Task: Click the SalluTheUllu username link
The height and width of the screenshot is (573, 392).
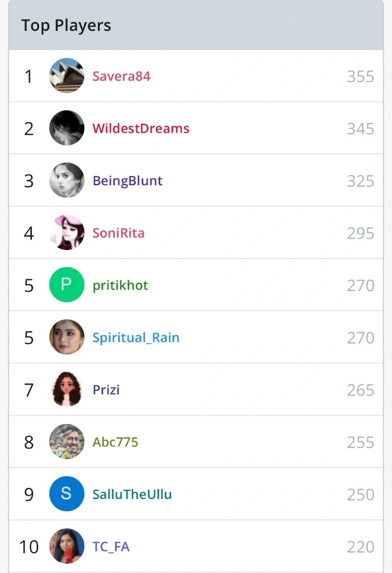Action: (x=132, y=494)
